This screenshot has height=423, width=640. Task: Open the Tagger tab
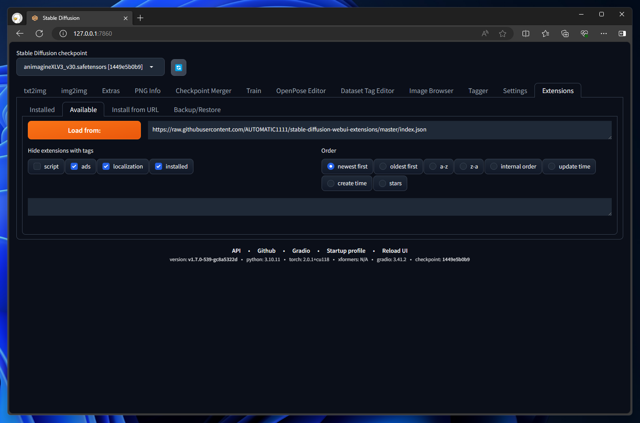tap(478, 91)
